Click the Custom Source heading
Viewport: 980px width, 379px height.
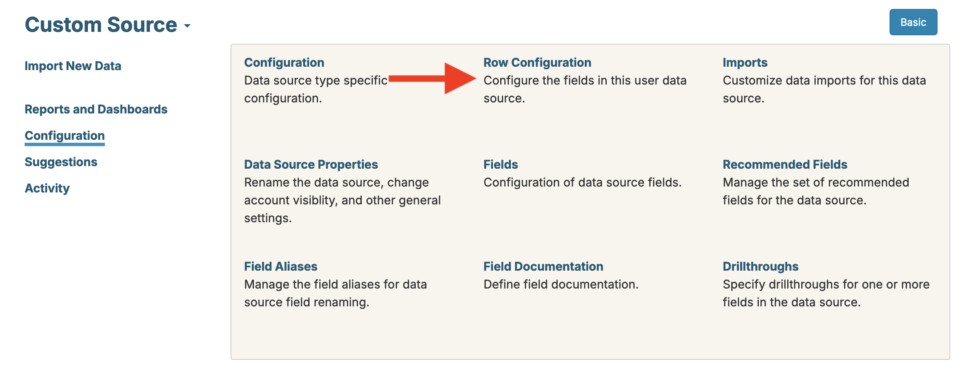tap(101, 25)
